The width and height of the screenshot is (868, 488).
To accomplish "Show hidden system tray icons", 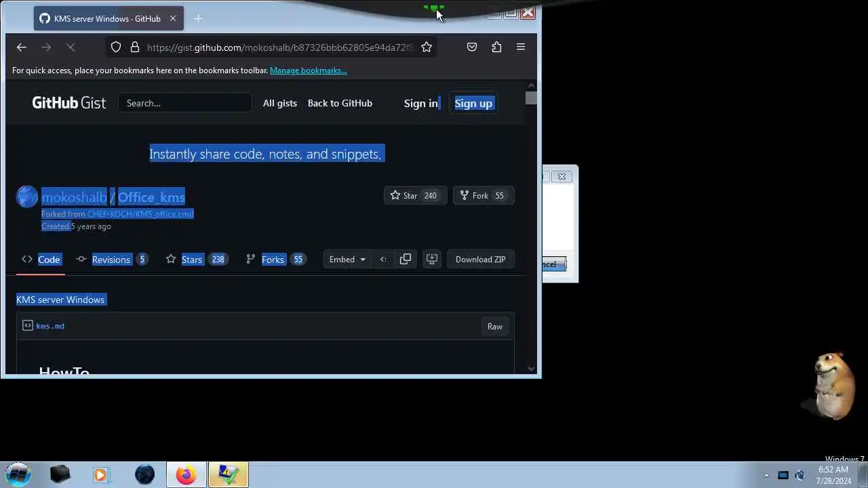I will pyautogui.click(x=767, y=475).
